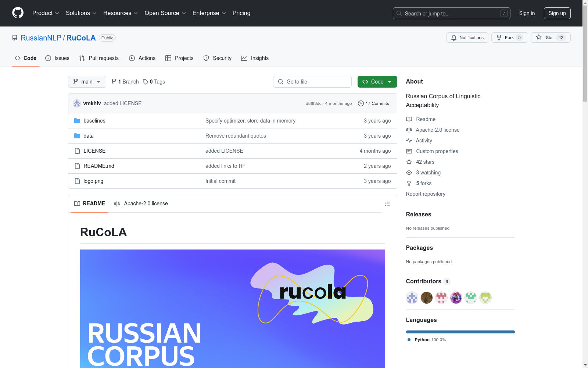Viewport: 588px width, 368px height.
Task: Click the fifth contributor avatar
Action: (x=471, y=298)
